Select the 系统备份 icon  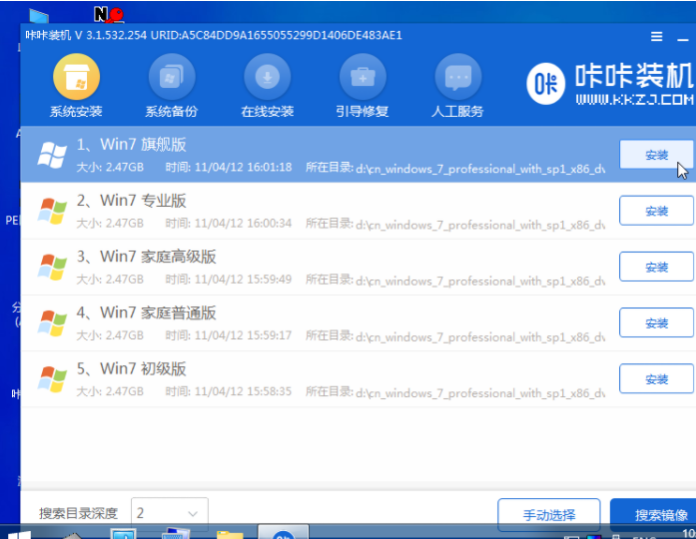172,77
